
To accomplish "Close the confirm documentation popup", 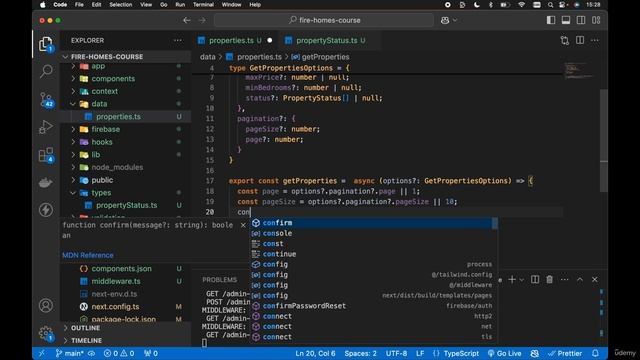I will click(243, 225).
